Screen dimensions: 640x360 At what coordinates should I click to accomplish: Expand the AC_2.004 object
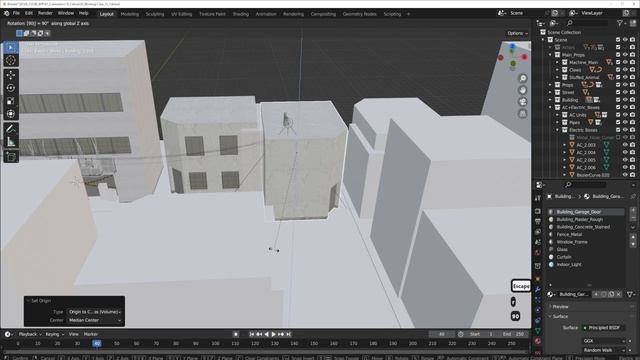(x=565, y=152)
